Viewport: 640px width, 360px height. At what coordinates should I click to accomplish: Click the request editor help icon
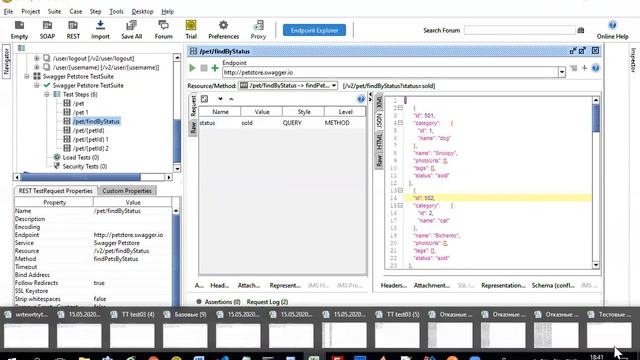tap(596, 68)
